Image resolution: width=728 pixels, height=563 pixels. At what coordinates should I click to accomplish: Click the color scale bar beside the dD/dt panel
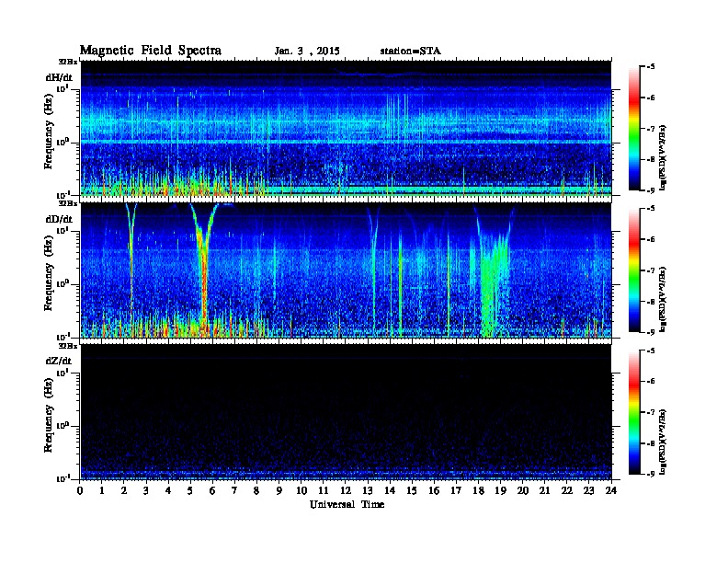tap(634, 270)
